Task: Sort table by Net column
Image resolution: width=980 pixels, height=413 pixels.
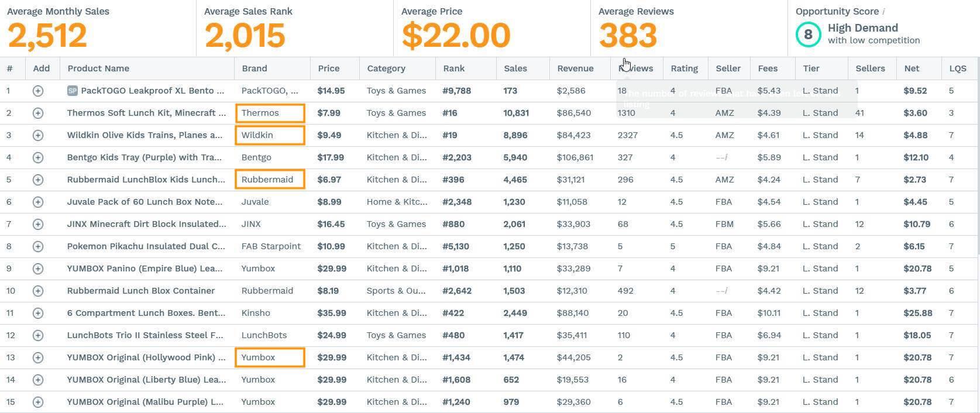Action: point(912,68)
